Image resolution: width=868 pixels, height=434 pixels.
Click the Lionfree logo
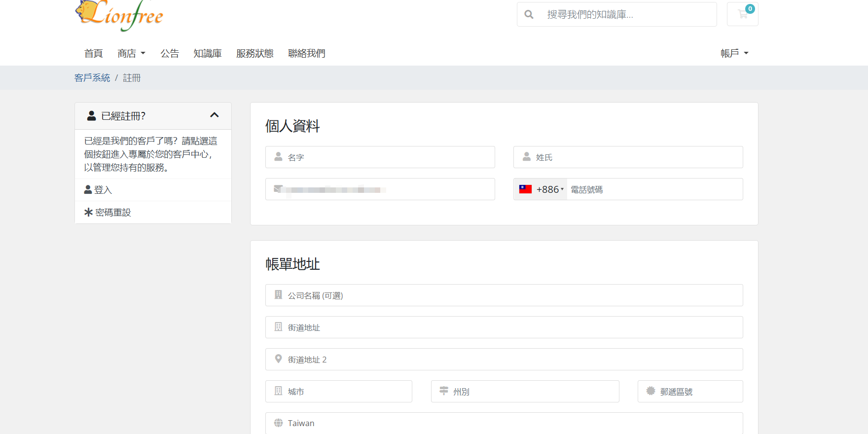pos(119,15)
